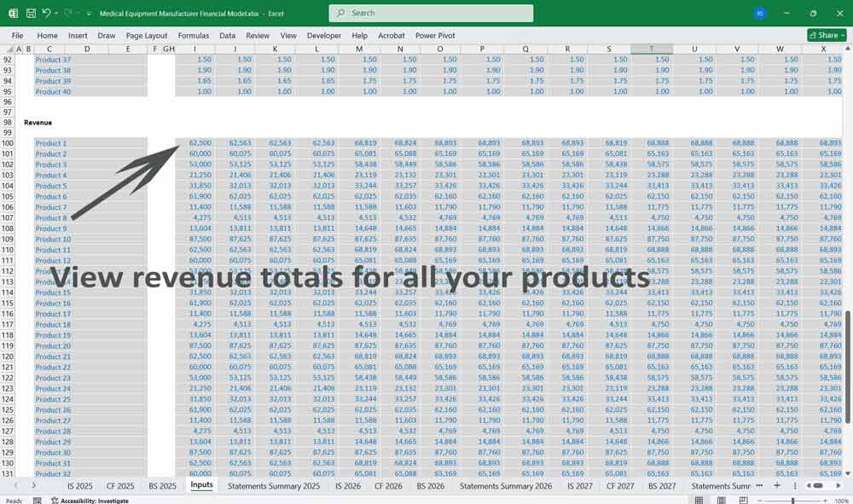
Task: Switch to Normal view in status bar
Action: (699, 501)
